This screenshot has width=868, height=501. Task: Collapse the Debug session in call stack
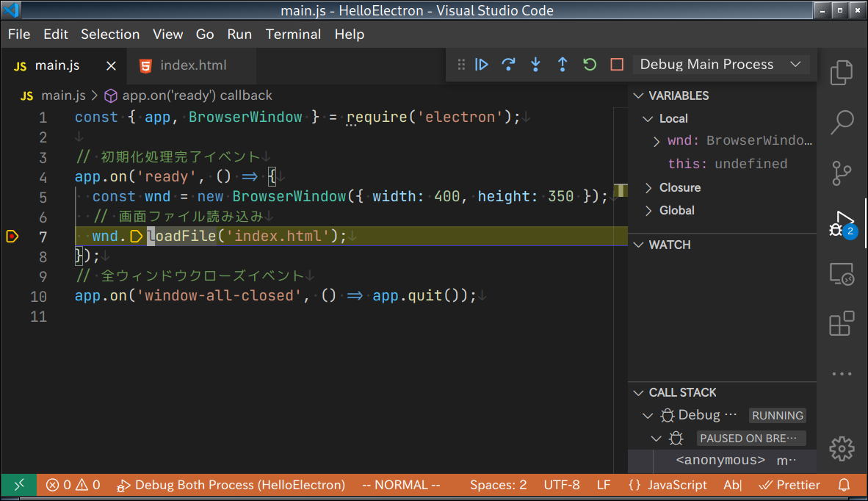(x=647, y=416)
